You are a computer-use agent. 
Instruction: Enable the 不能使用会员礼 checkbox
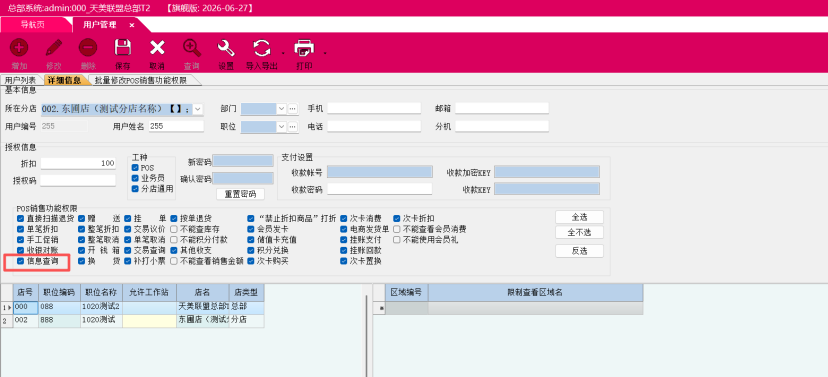[397, 240]
